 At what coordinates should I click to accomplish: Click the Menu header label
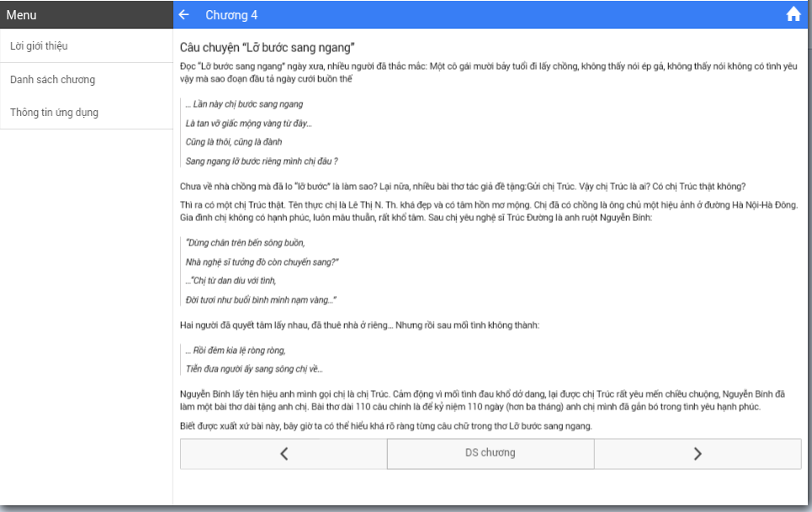(21, 15)
